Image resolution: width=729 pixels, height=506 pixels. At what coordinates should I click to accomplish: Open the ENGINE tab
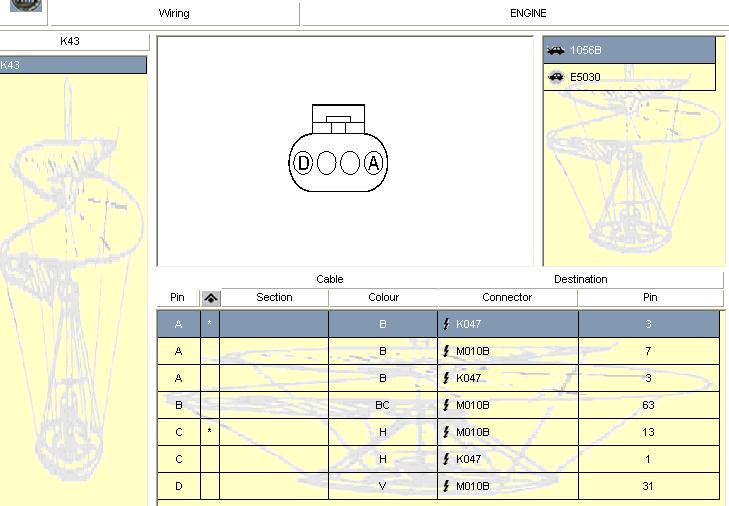click(528, 13)
